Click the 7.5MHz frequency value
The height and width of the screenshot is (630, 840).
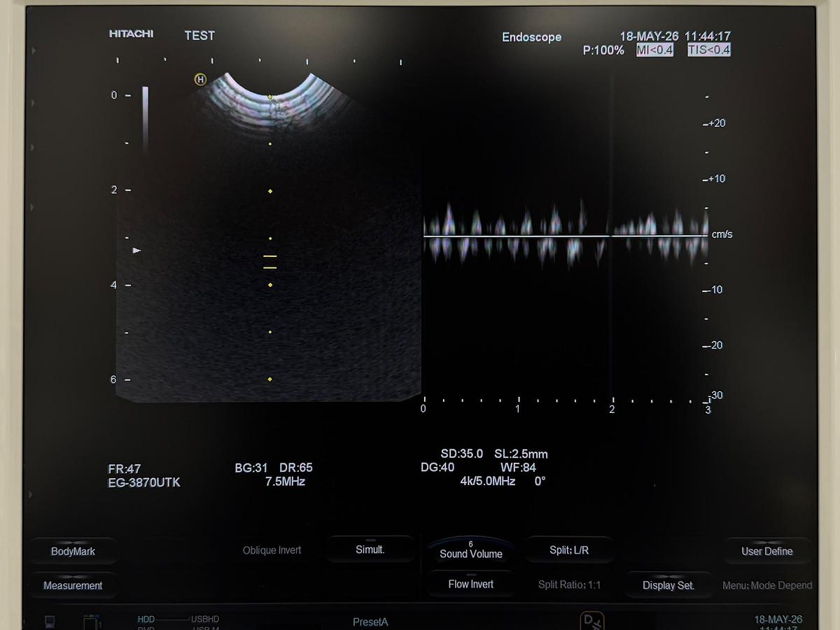pyautogui.click(x=285, y=482)
